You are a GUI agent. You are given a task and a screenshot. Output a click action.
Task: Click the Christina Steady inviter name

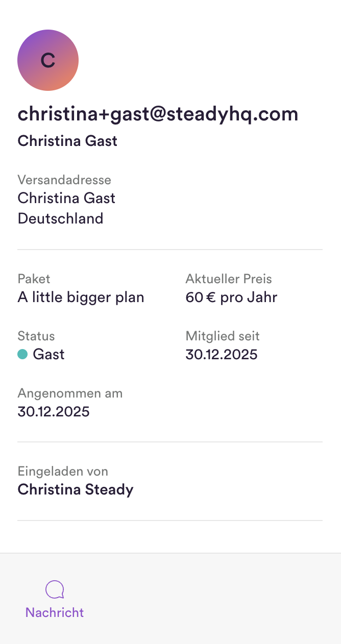pos(76,489)
